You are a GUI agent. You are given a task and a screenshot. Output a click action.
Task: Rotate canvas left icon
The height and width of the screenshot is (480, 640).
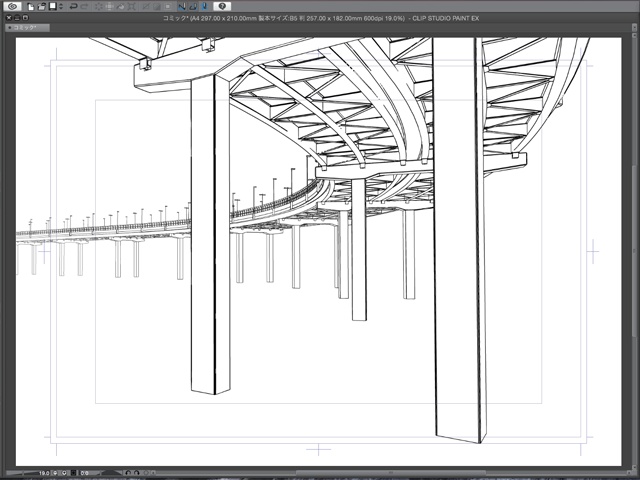click(x=128, y=473)
